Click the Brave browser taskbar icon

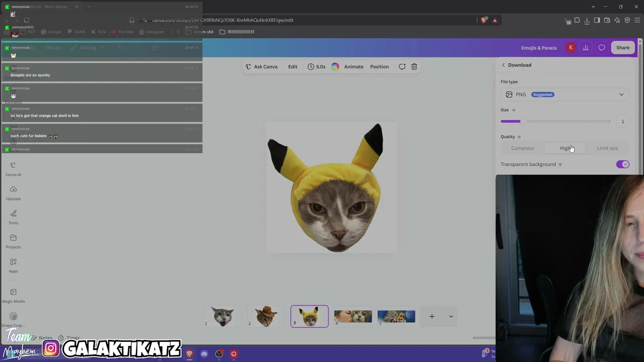pos(189,354)
